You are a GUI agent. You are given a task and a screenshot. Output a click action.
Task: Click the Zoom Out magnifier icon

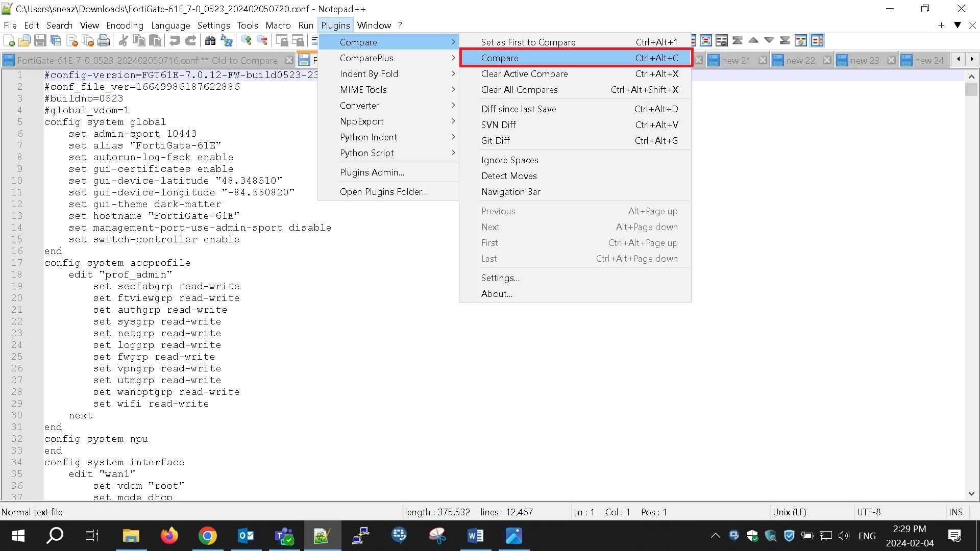(x=262, y=41)
